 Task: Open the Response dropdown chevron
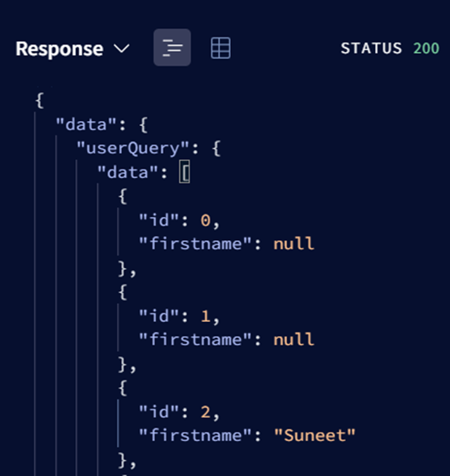pos(122,49)
